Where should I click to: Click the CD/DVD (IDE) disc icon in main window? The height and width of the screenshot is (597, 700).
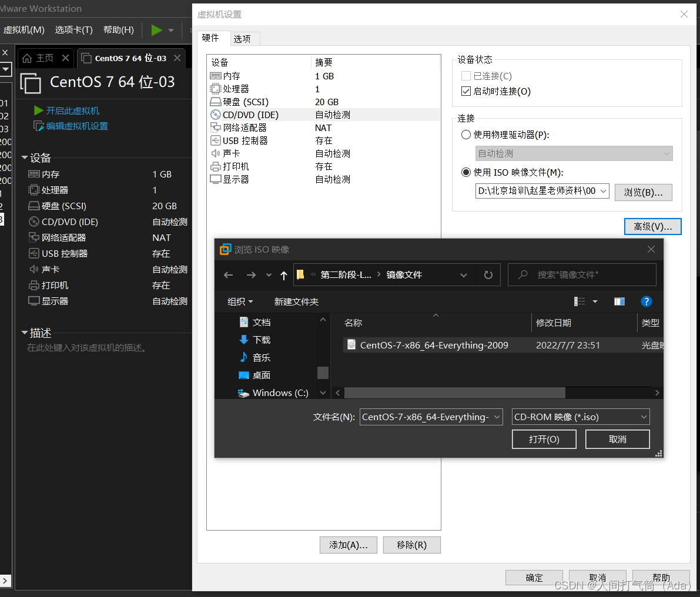tap(34, 222)
